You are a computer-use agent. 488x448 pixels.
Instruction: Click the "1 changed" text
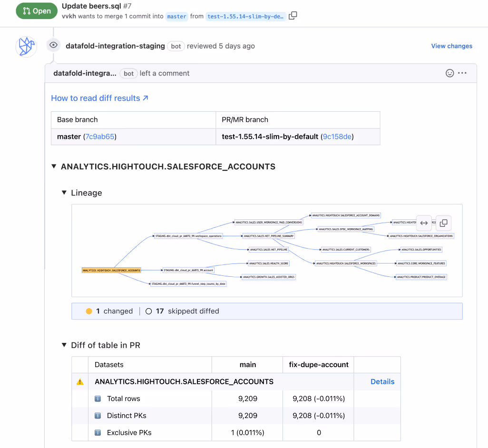tap(114, 311)
